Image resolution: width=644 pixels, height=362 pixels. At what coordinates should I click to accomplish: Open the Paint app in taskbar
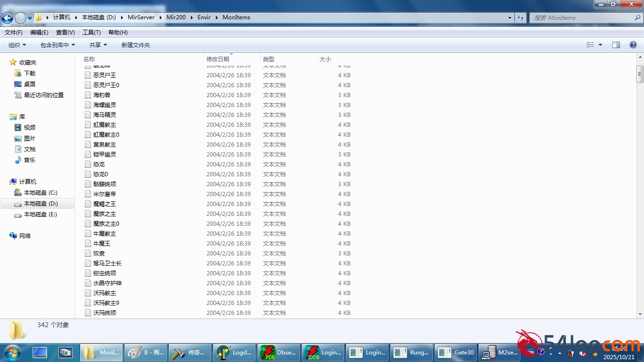pos(145,352)
